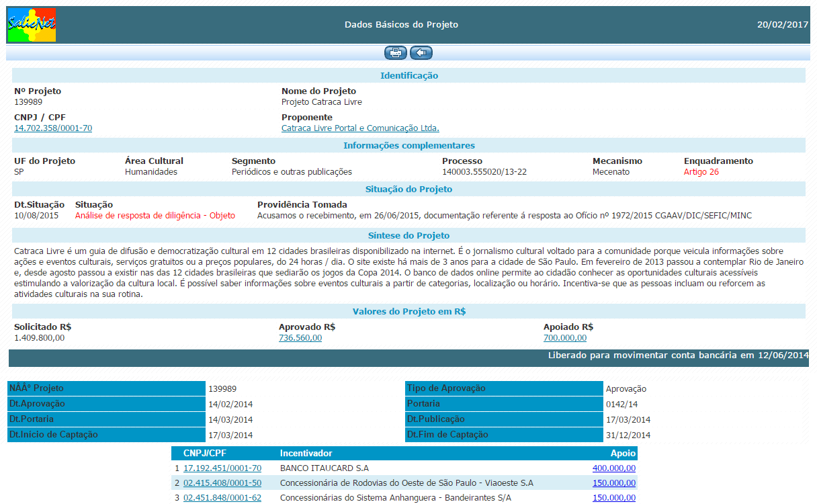Click the back arrow icon button
Image resolution: width=817 pixels, height=504 pixels.
pyautogui.click(x=421, y=52)
